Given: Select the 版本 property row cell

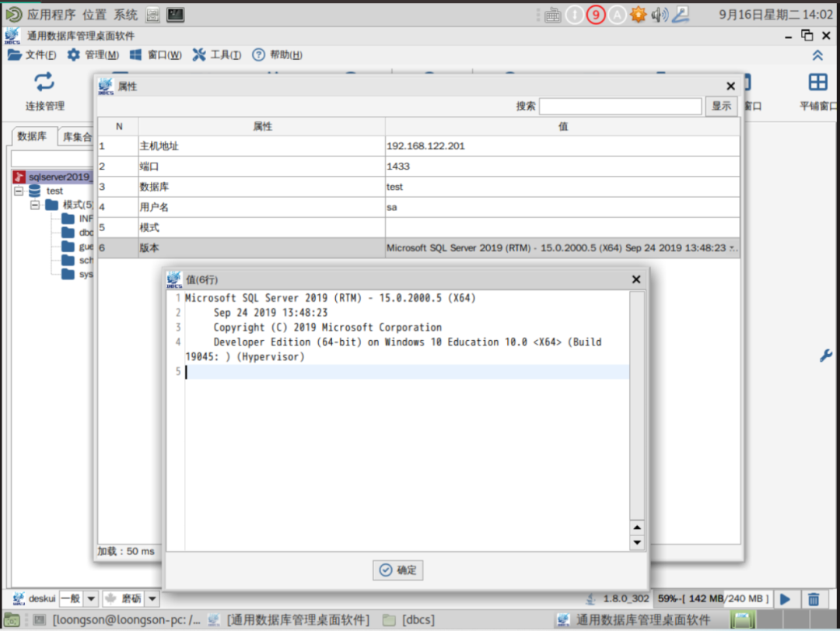Looking at the screenshot, I should (x=261, y=248).
